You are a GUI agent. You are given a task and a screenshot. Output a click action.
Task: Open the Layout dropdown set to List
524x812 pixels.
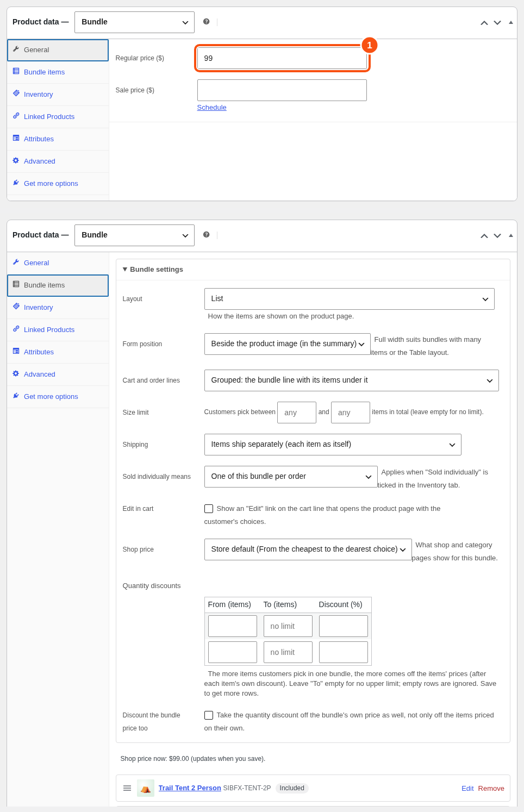coord(350,299)
